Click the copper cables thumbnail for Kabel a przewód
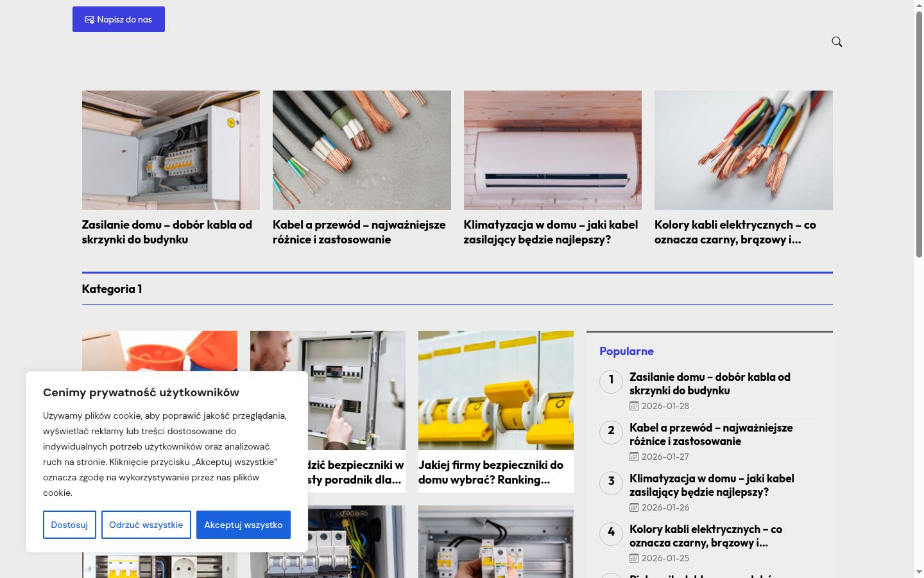924x578 pixels. tap(362, 150)
